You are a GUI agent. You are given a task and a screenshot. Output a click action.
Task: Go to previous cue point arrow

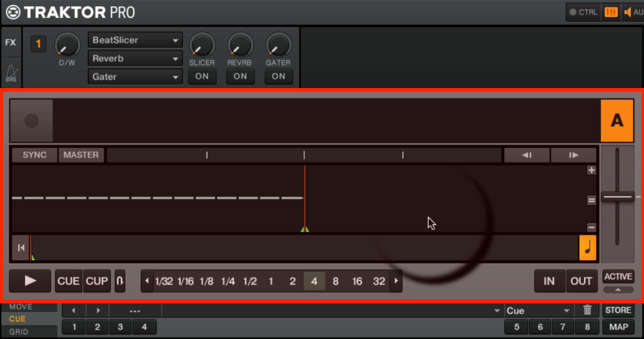74,311
